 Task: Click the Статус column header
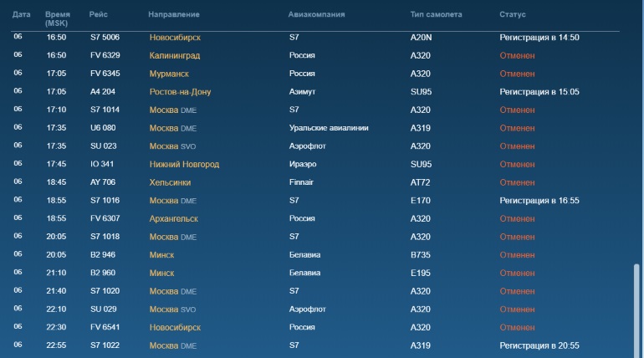click(512, 14)
